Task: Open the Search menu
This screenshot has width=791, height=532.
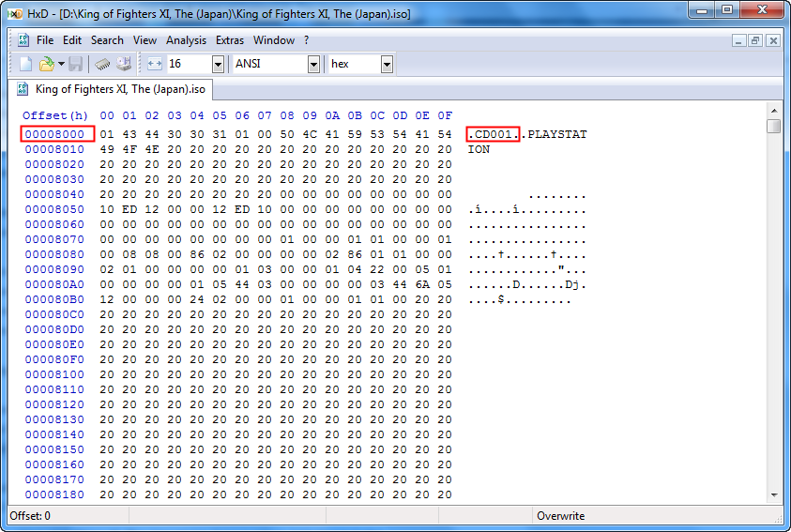Action: [x=107, y=40]
